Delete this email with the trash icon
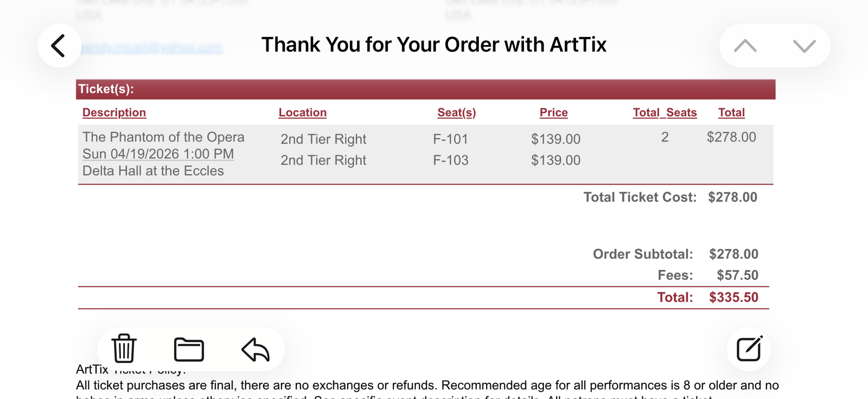868x399 pixels. pyautogui.click(x=124, y=349)
